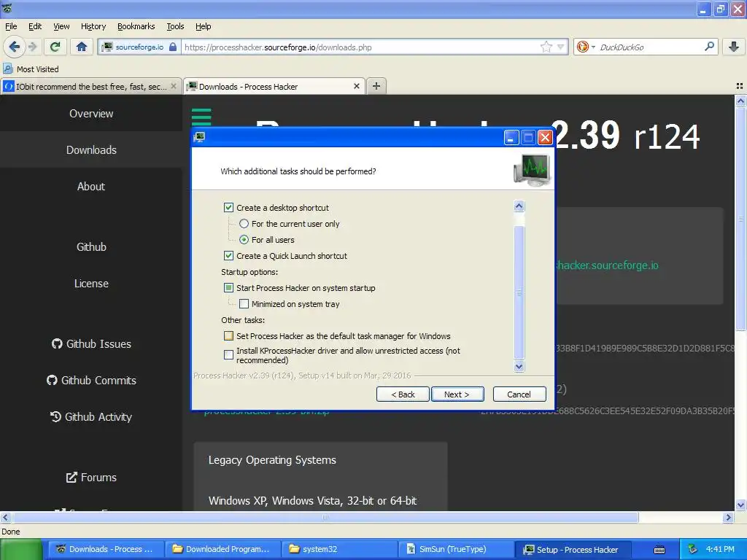
Task: Click the system tray network icon
Action: 693,549
